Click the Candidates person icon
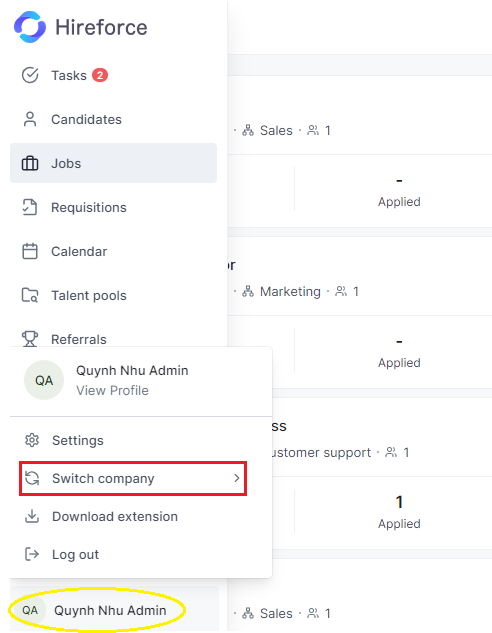 tap(30, 119)
